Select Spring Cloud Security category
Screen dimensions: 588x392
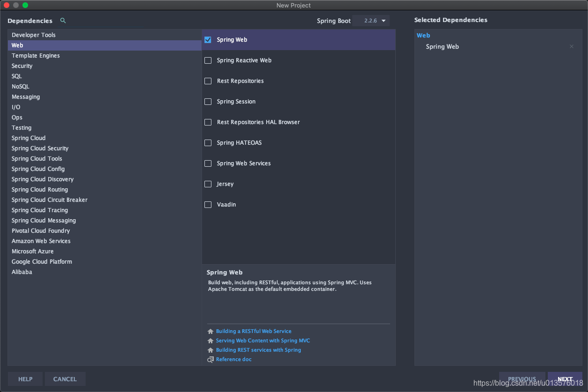(x=104, y=148)
